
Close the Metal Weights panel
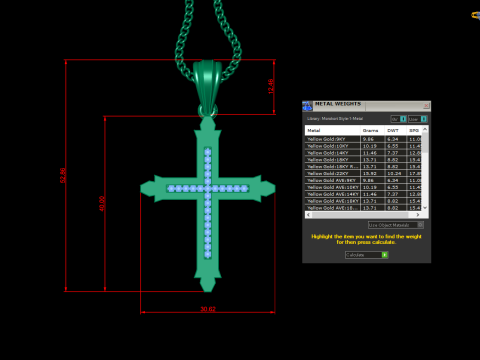(x=426, y=106)
